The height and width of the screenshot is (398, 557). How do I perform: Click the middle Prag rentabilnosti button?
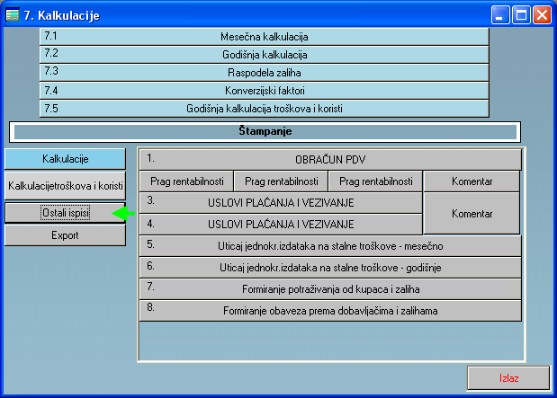pyautogui.click(x=281, y=181)
